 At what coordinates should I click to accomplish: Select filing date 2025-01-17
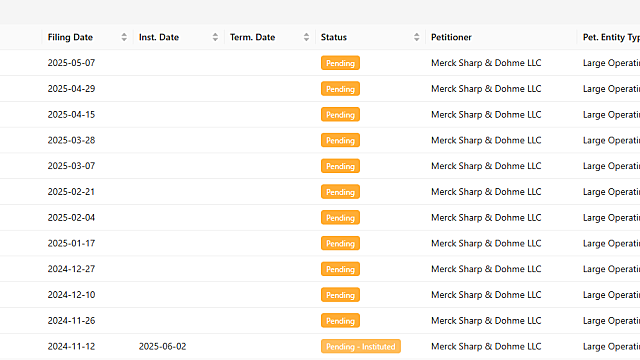[71, 243]
